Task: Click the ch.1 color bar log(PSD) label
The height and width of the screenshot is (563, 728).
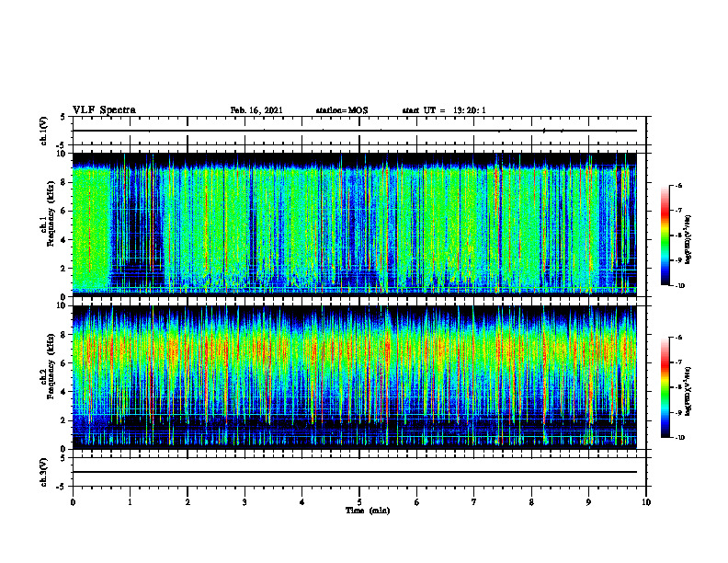Action: coord(688,240)
